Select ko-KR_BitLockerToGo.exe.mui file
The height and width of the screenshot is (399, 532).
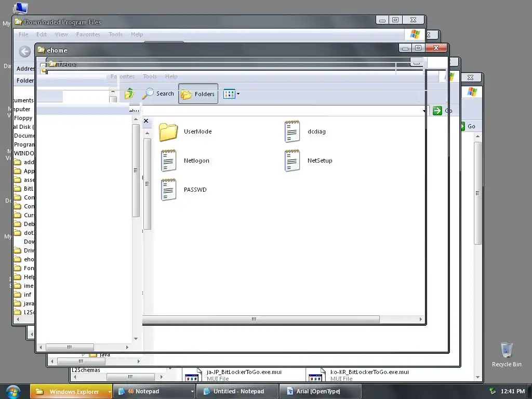pyautogui.click(x=369, y=375)
